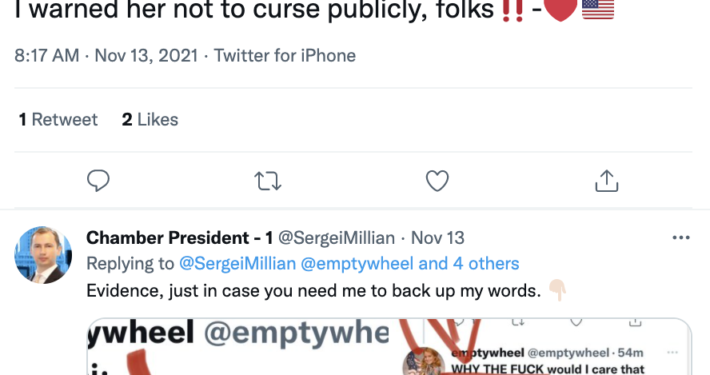Screen dimensions: 710x375
Task: View the 2 Likes list
Action: click(x=150, y=120)
